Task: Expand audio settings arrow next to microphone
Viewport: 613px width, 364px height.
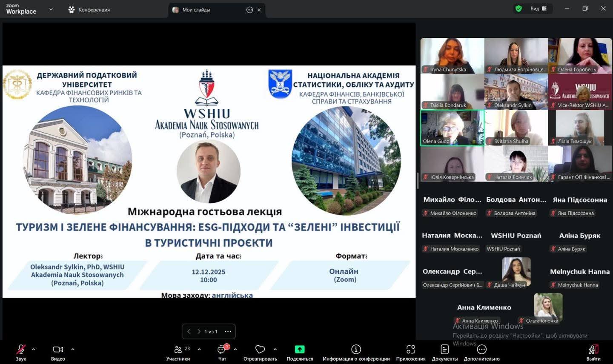Action: point(34,350)
